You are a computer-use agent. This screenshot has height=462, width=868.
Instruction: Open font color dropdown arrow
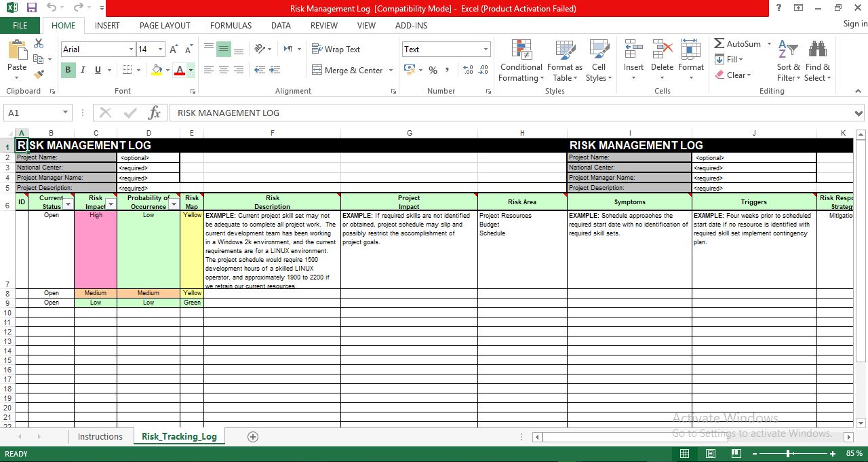[x=191, y=70]
